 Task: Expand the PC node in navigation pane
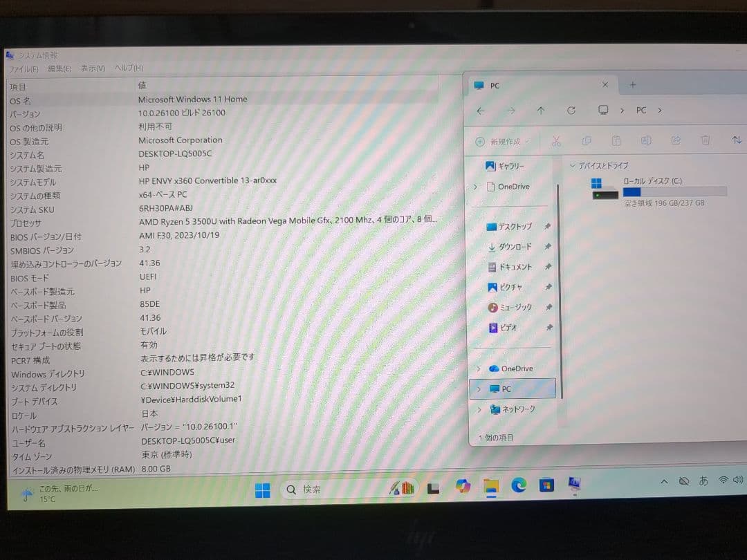pyautogui.click(x=479, y=389)
